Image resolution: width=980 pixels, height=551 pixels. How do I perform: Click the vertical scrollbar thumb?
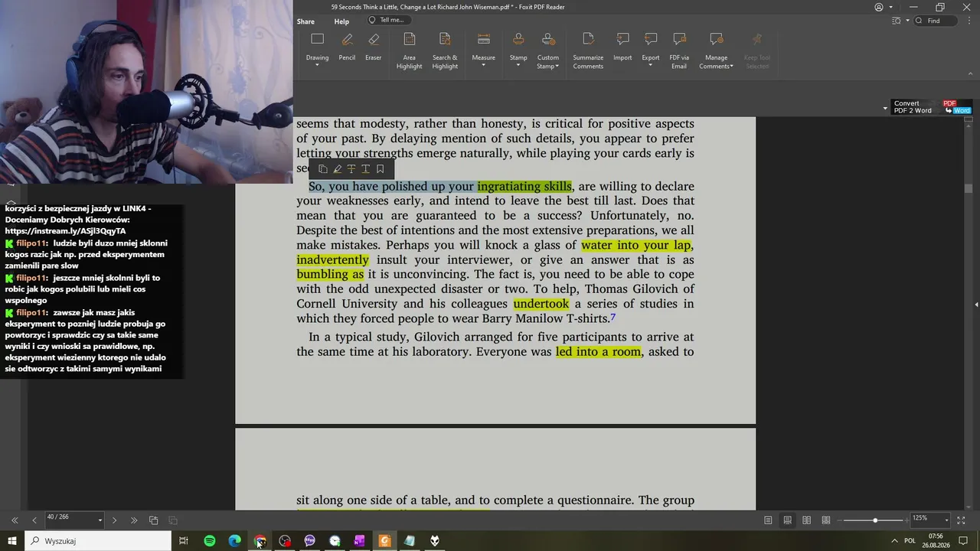[x=969, y=188]
